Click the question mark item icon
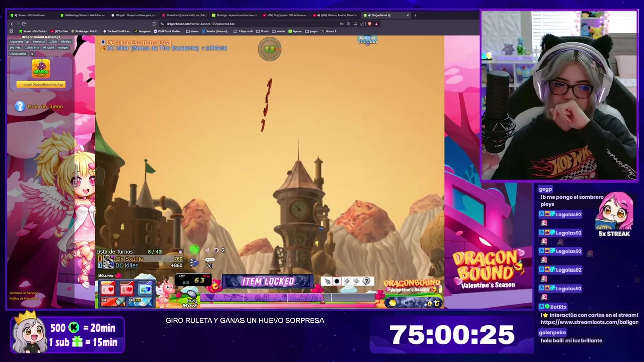This screenshot has width=644, height=362. point(366,281)
